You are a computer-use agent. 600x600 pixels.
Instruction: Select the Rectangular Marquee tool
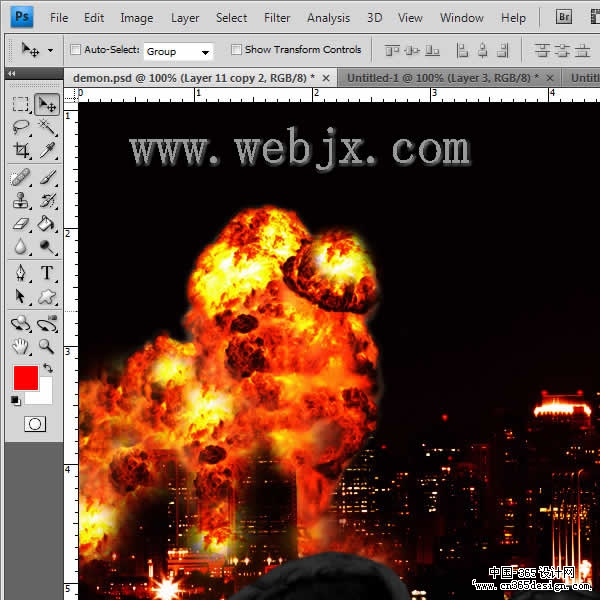(20, 104)
